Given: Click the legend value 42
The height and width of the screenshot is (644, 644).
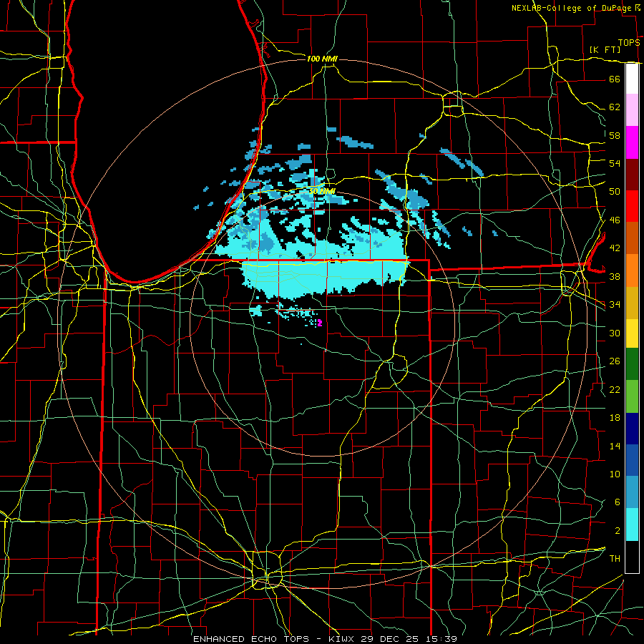Looking at the screenshot, I should pos(615,248).
